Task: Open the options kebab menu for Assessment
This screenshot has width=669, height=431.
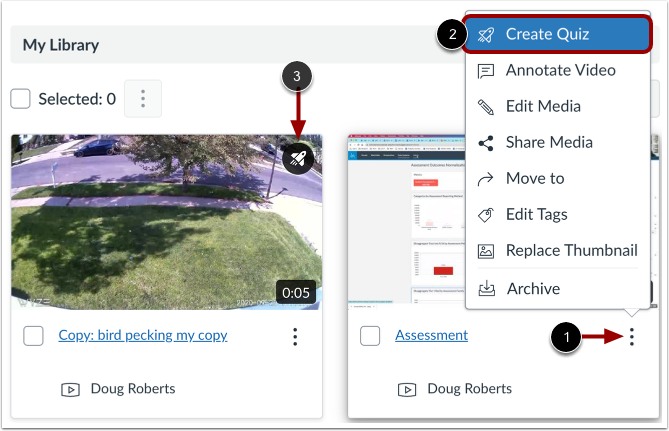Action: (632, 337)
